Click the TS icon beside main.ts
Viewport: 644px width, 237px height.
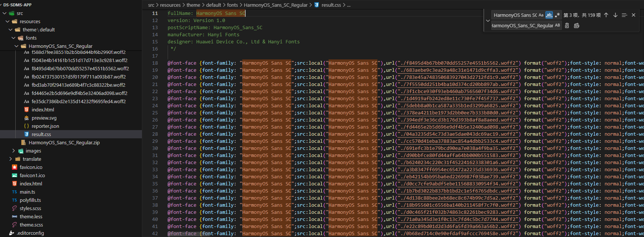coord(15,192)
